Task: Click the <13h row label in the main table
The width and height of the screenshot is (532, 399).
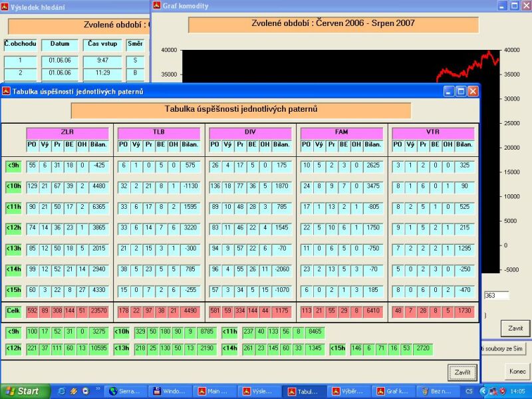Action: click(13, 249)
